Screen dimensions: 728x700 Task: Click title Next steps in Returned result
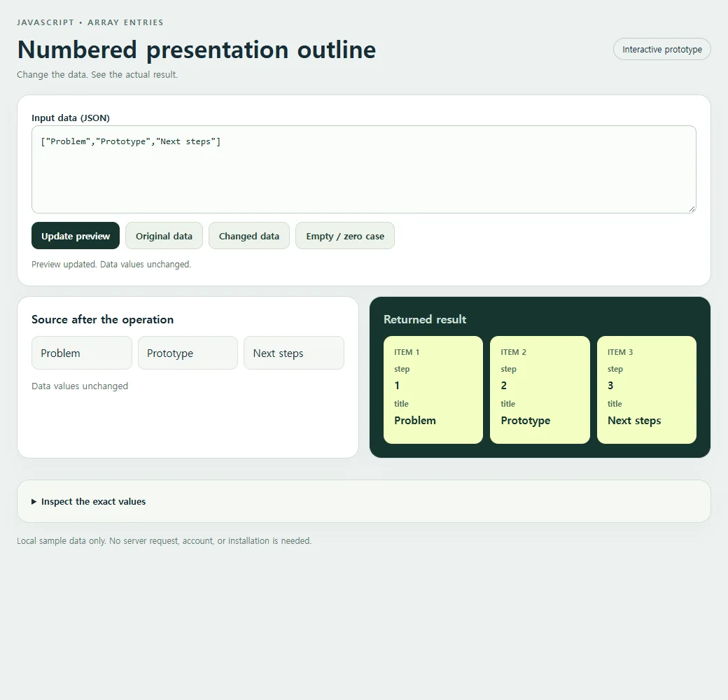tap(634, 421)
